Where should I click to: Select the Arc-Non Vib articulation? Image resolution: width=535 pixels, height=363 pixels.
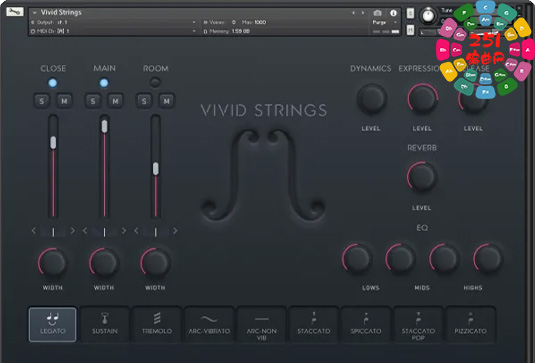pyautogui.click(x=262, y=324)
